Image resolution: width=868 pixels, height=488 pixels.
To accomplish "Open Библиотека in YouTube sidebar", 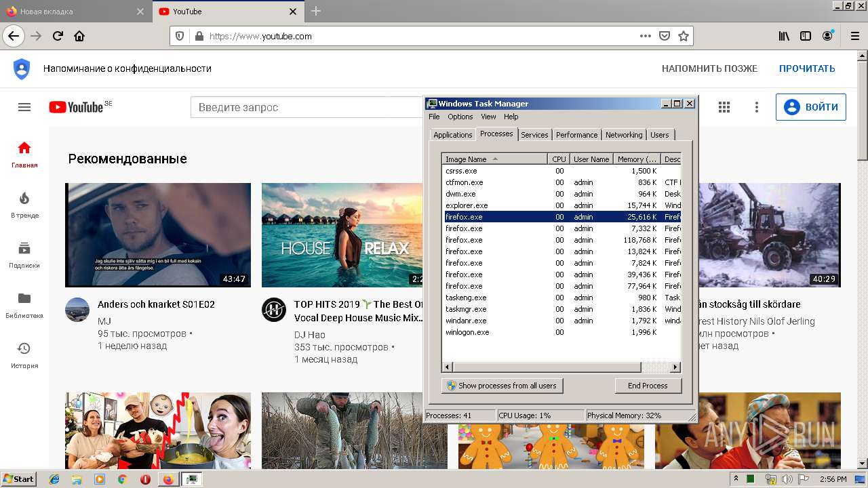I will pos(24,305).
